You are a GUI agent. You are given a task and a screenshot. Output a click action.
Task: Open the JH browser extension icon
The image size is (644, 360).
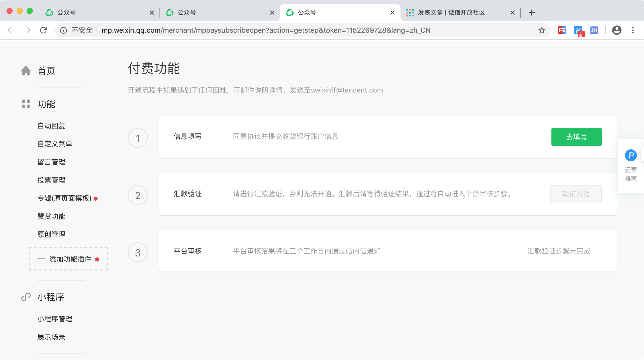tap(594, 30)
